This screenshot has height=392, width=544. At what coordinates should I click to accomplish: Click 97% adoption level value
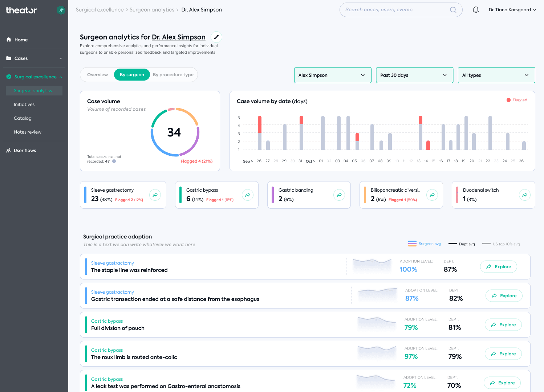(411, 356)
